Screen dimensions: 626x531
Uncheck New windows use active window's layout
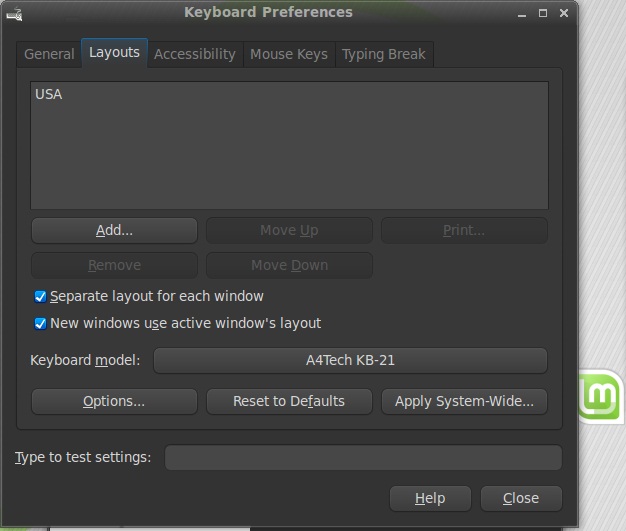(41, 324)
